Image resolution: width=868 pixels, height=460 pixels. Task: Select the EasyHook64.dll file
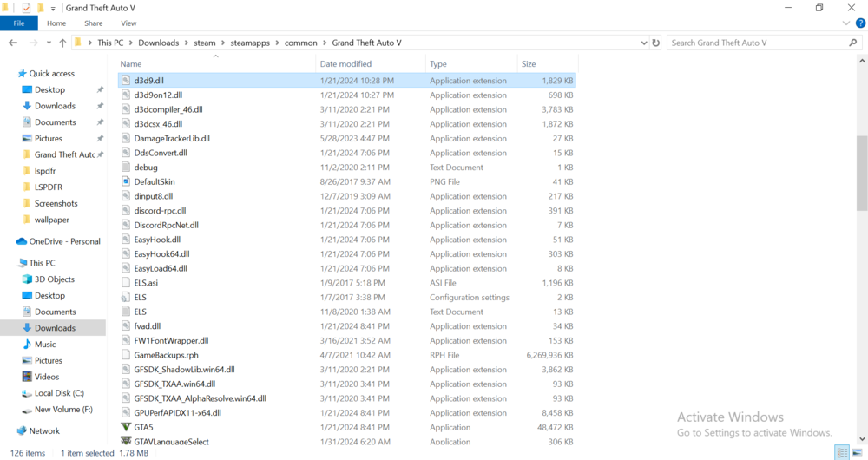click(161, 254)
